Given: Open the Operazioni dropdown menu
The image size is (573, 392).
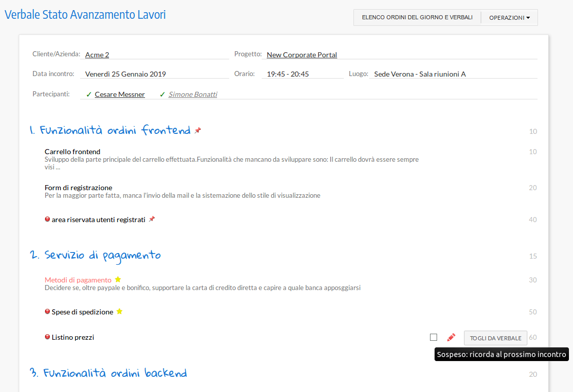Looking at the screenshot, I should pos(509,17).
